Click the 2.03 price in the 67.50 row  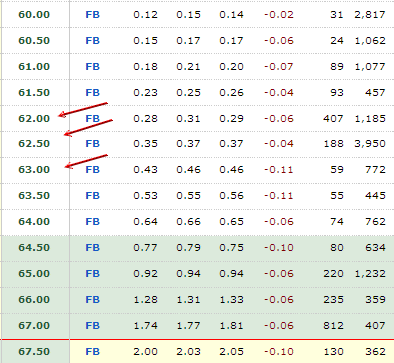(x=188, y=352)
